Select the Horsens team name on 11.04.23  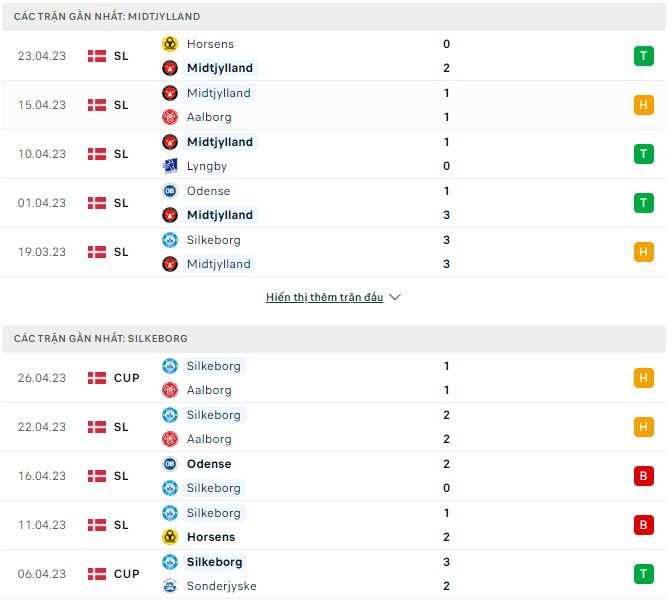coord(210,537)
